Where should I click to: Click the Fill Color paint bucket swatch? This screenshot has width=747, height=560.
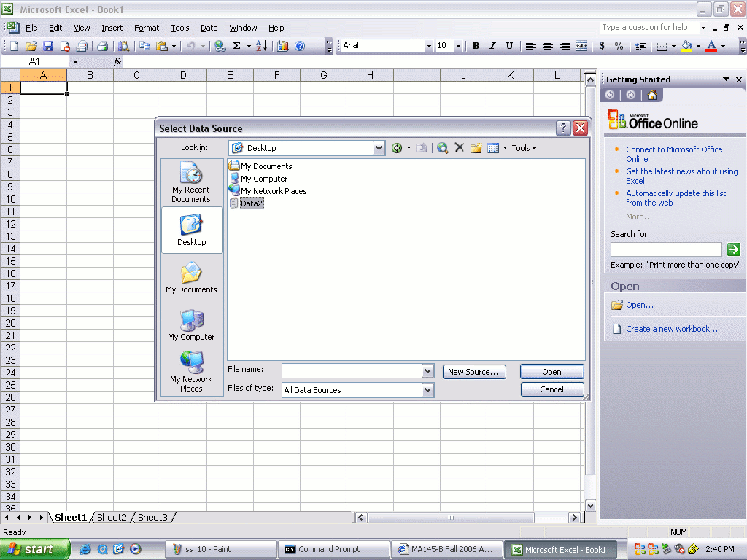686,46
